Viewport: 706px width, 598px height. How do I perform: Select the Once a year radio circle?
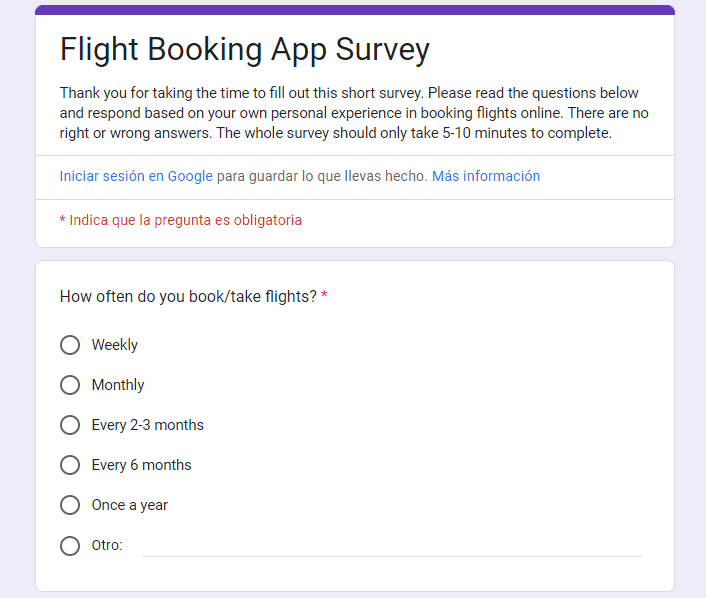coord(70,505)
